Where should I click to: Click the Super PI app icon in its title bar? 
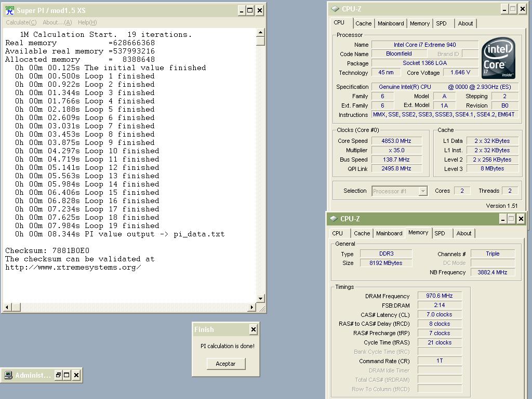10,10
